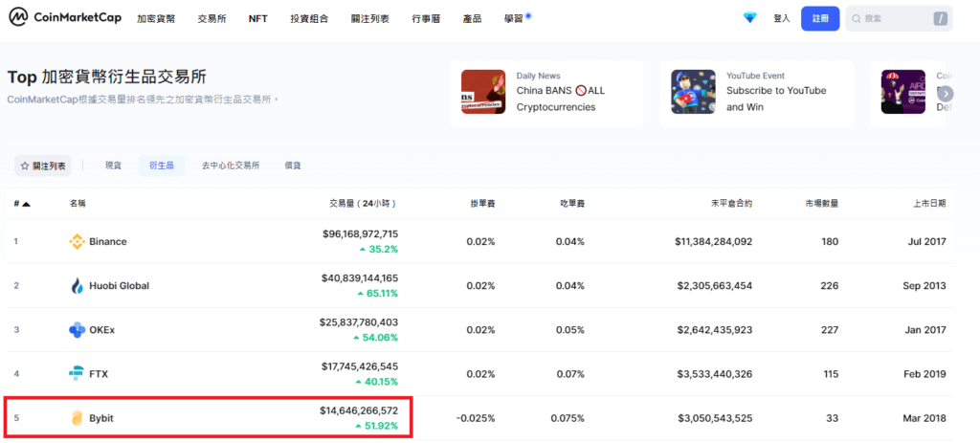
Task: Click the 登入 login link
Action: (782, 19)
